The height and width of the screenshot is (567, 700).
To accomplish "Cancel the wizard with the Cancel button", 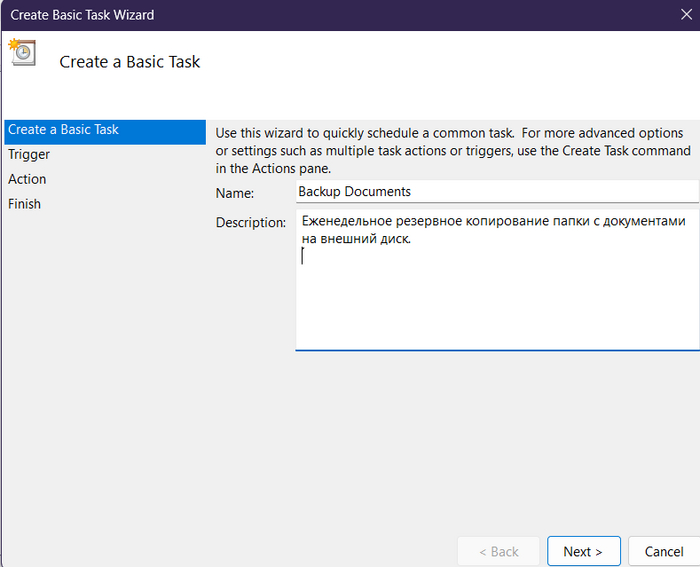I will click(x=664, y=551).
